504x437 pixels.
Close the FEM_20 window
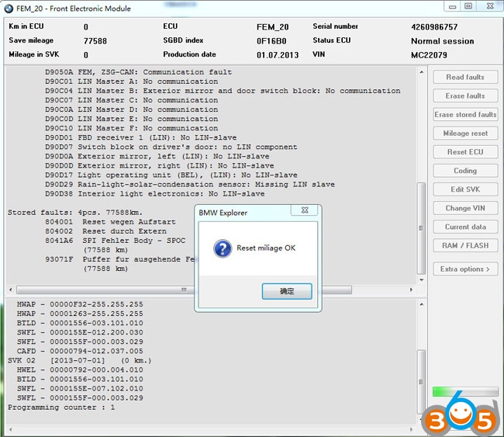(x=490, y=6)
